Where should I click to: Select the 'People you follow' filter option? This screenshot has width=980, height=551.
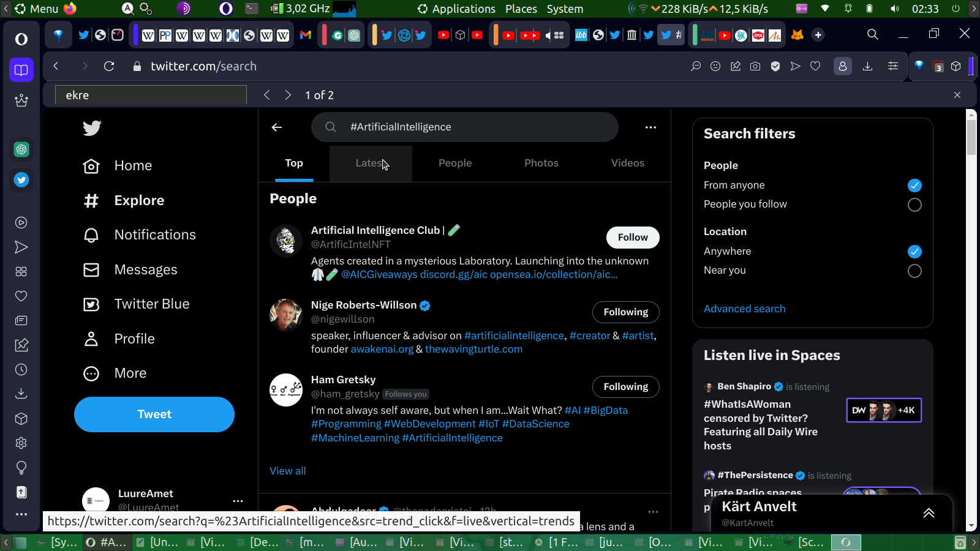coord(914,205)
